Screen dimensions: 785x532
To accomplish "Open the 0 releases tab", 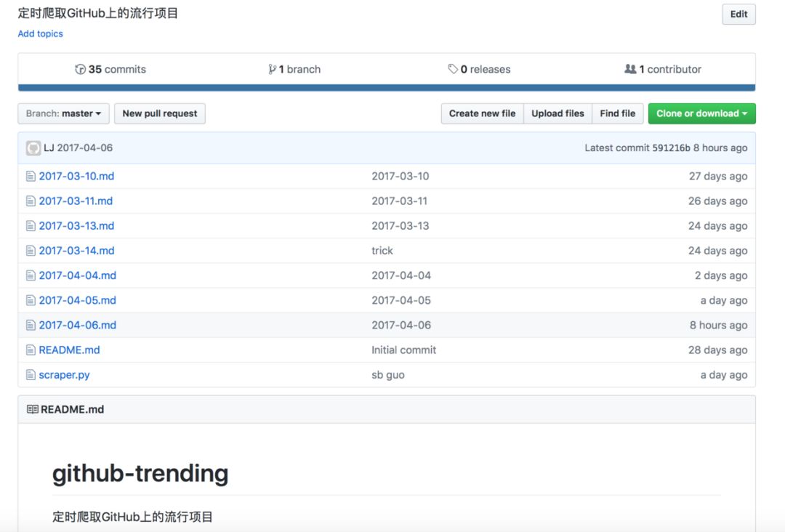I will coord(479,69).
